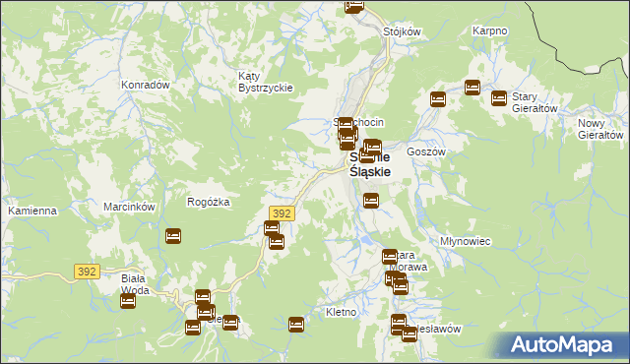
Task: Click the lodging icon near Biała Woda
Action: 128,301
